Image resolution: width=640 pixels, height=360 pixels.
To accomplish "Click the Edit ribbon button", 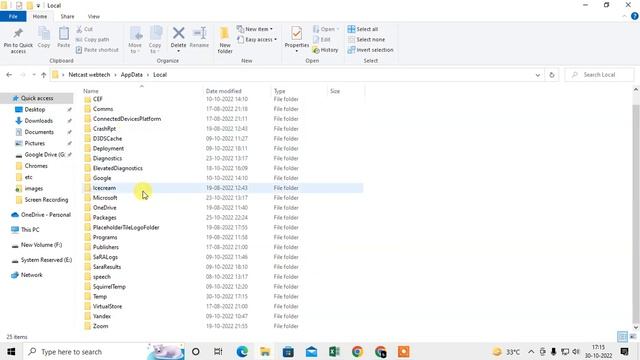I will click(322, 40).
